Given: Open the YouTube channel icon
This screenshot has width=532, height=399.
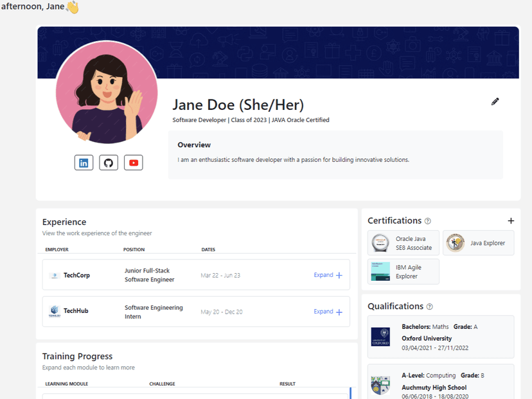Looking at the screenshot, I should [x=134, y=163].
